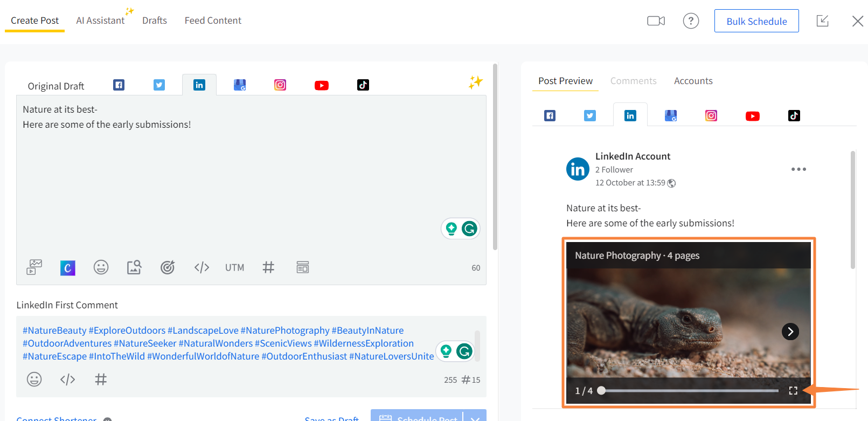This screenshot has height=421, width=868.
Task: Click the target audience icon in editor
Action: (x=168, y=267)
